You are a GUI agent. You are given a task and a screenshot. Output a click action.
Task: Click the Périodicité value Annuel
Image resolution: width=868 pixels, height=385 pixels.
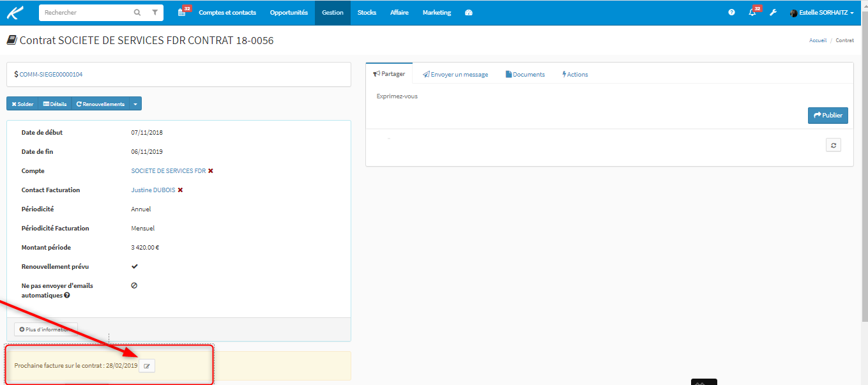[141, 209]
